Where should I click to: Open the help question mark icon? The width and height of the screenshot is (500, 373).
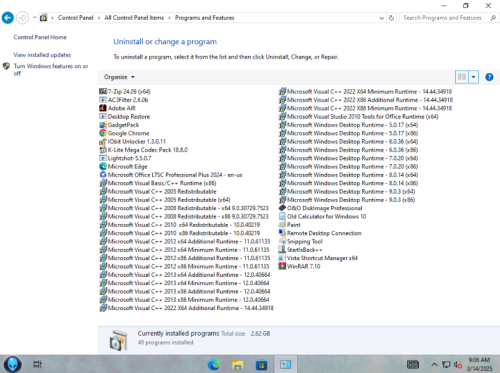click(x=489, y=77)
